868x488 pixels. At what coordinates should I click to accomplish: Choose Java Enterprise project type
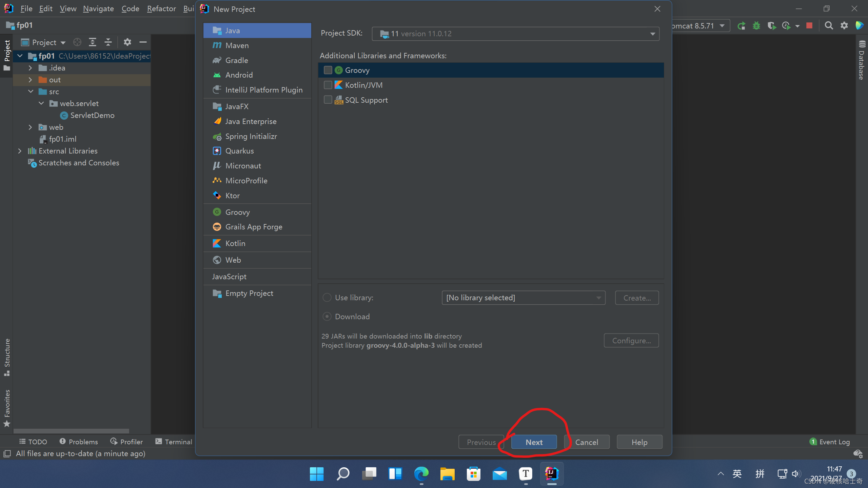(x=257, y=121)
